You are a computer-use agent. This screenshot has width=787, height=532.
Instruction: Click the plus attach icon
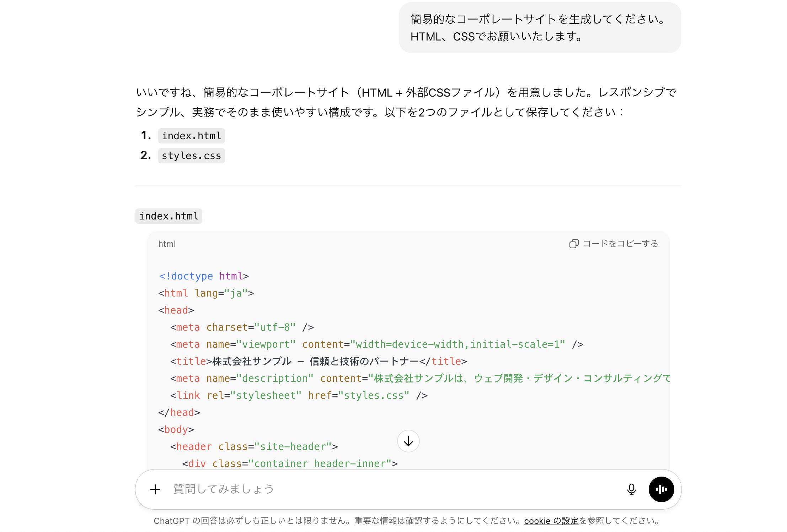pyautogui.click(x=155, y=489)
